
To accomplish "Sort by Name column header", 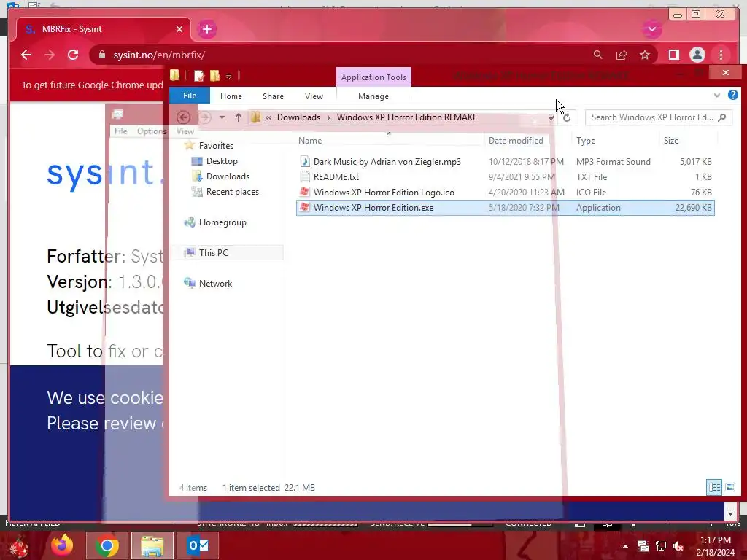I will coord(389,141).
